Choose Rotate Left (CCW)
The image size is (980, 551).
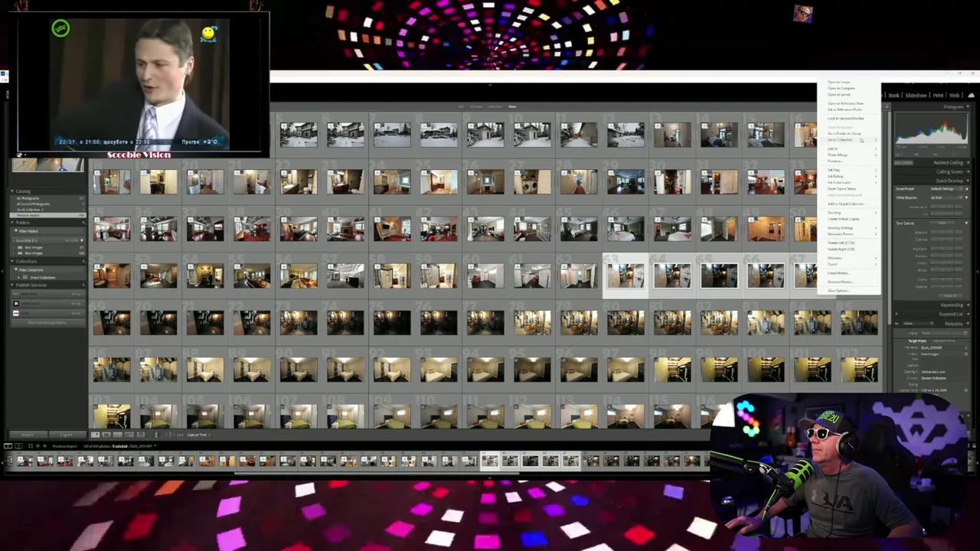[841, 243]
